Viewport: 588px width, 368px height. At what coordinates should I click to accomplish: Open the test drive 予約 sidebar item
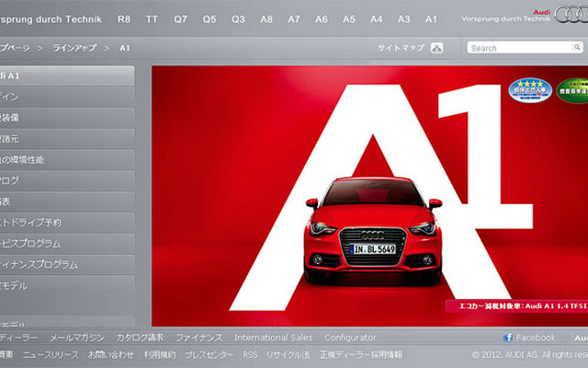click(67, 223)
